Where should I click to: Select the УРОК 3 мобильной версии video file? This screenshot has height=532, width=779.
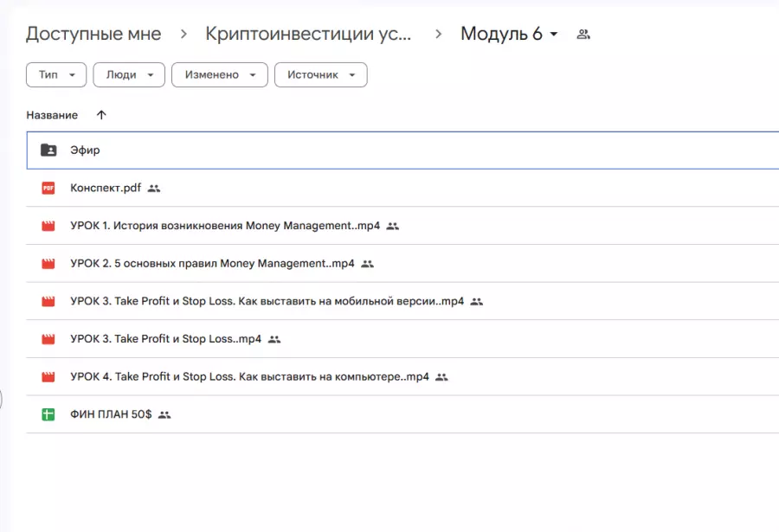click(x=267, y=302)
